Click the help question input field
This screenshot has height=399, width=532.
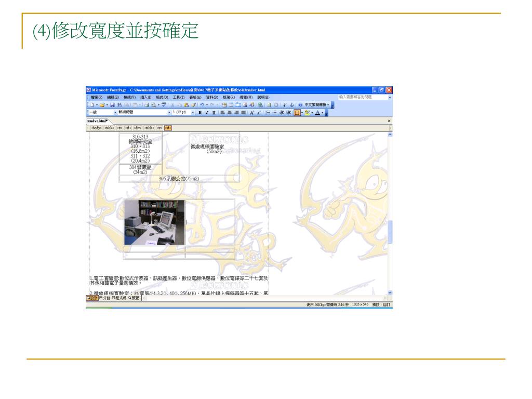[363, 97]
